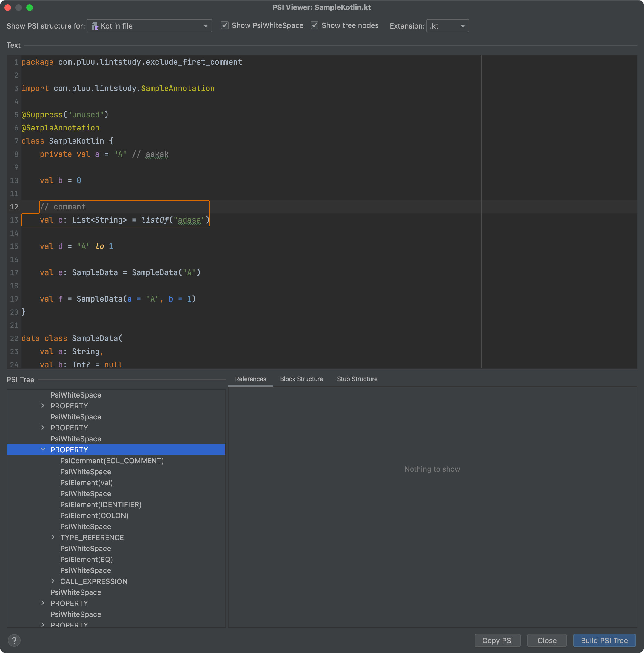Click the Copy PSI button
The height and width of the screenshot is (653, 644).
pyautogui.click(x=497, y=640)
